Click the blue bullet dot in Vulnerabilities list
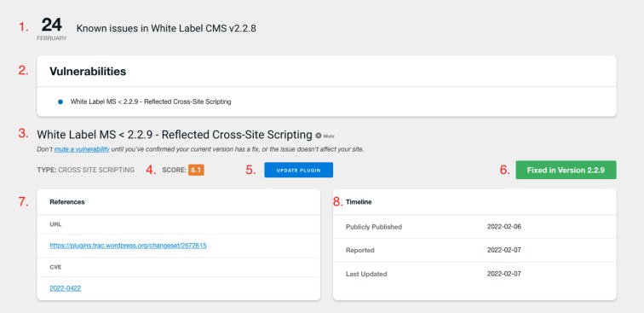Image resolution: width=644 pixels, height=313 pixels. click(60, 101)
